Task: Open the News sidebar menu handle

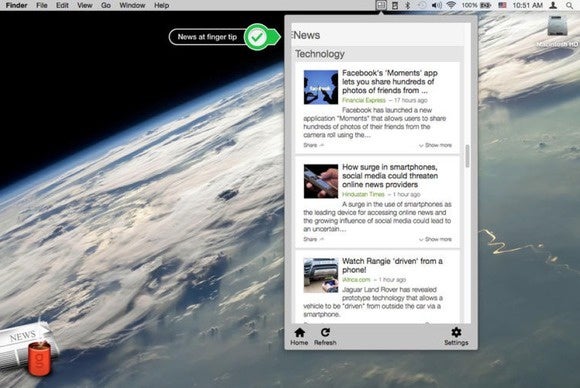Action: 292,35
